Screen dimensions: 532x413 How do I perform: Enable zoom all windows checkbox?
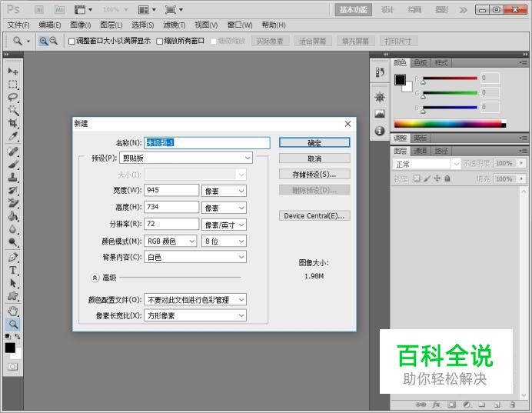coord(159,42)
